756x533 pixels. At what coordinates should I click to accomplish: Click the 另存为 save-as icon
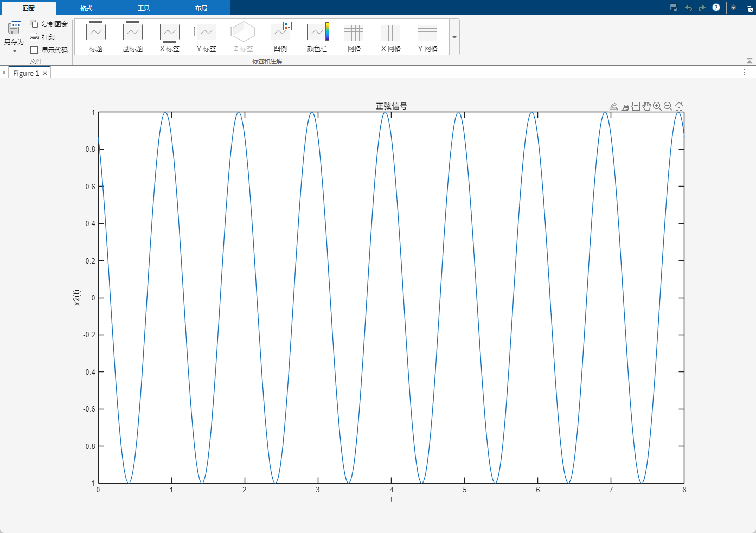coord(14,28)
